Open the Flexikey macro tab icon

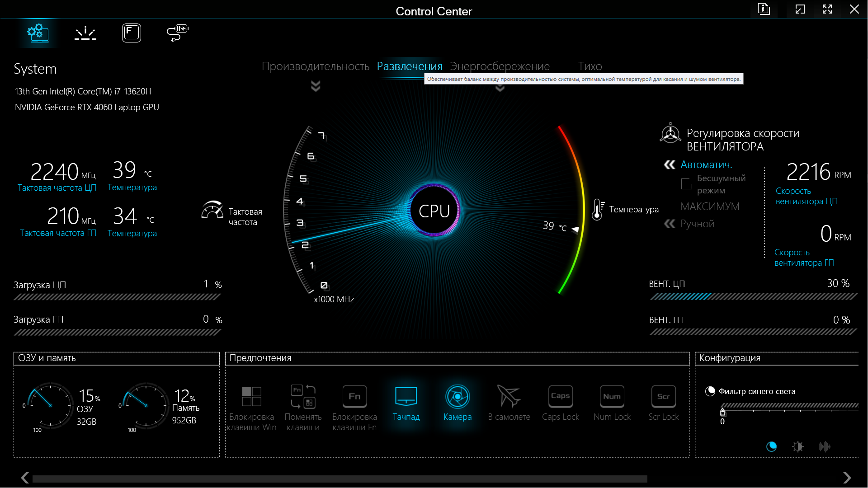click(x=131, y=33)
